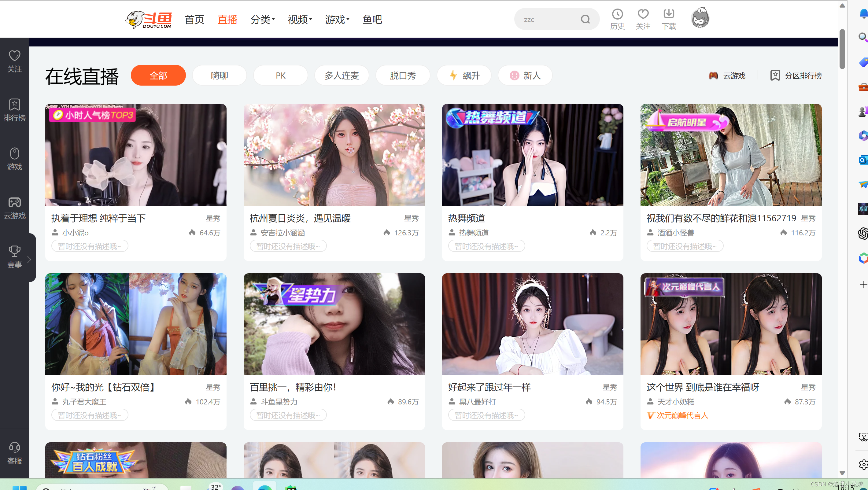Click the search magnifier icon in search box

pos(585,20)
